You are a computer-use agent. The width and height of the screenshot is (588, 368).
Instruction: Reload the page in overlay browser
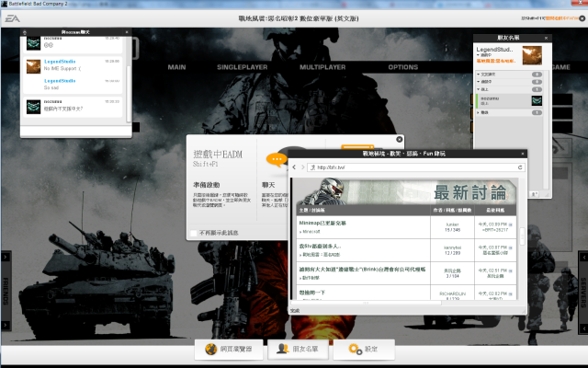pyautogui.click(x=520, y=167)
